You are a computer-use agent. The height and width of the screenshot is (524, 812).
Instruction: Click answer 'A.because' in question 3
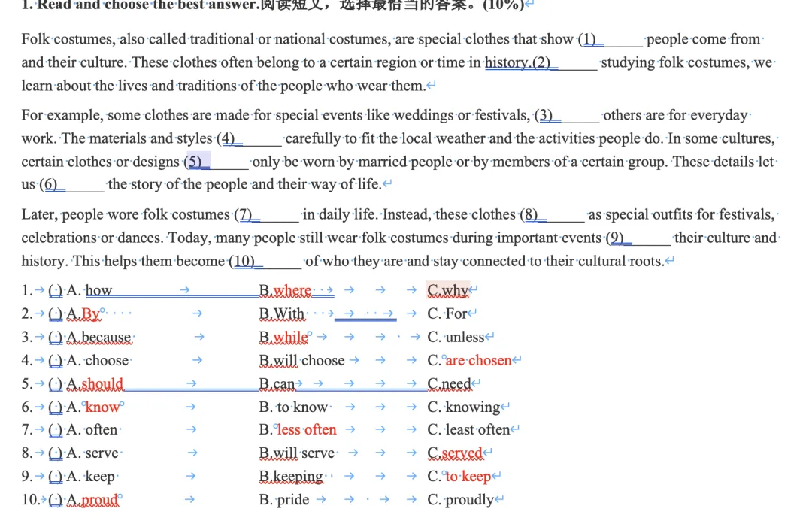[x=98, y=337]
